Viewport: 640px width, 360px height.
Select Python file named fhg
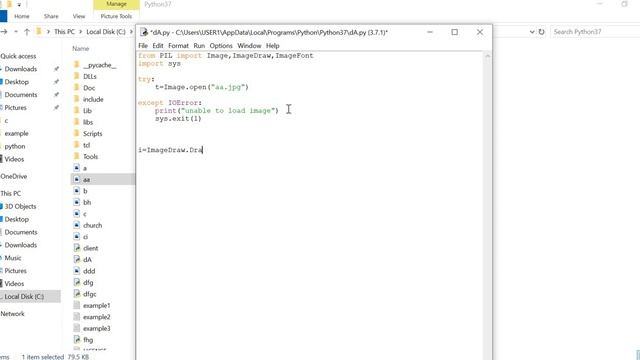(x=88, y=340)
